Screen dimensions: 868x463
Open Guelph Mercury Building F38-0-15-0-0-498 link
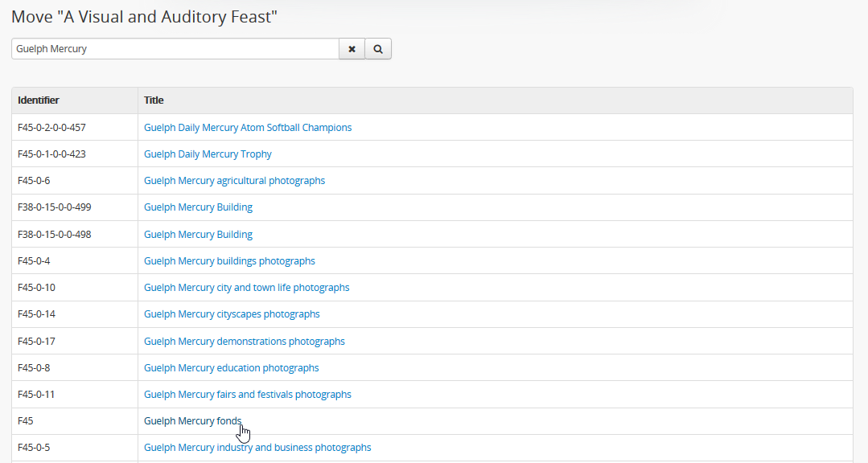click(198, 235)
